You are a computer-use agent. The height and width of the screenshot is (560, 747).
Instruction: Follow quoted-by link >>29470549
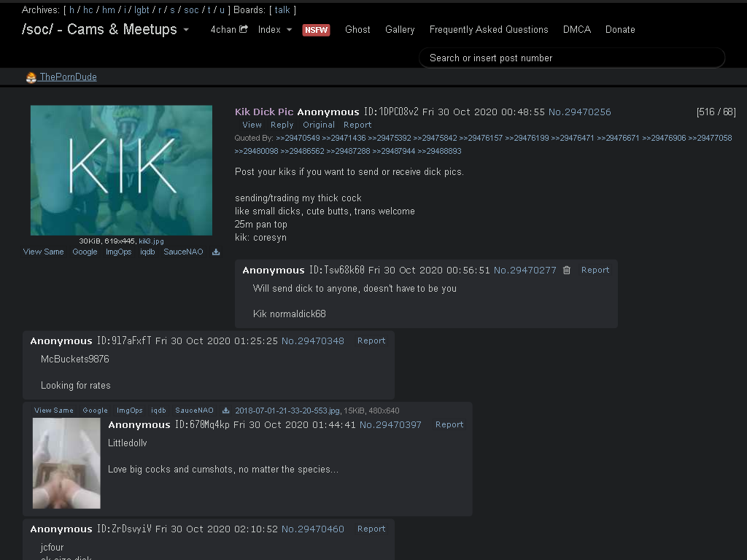pyautogui.click(x=298, y=138)
